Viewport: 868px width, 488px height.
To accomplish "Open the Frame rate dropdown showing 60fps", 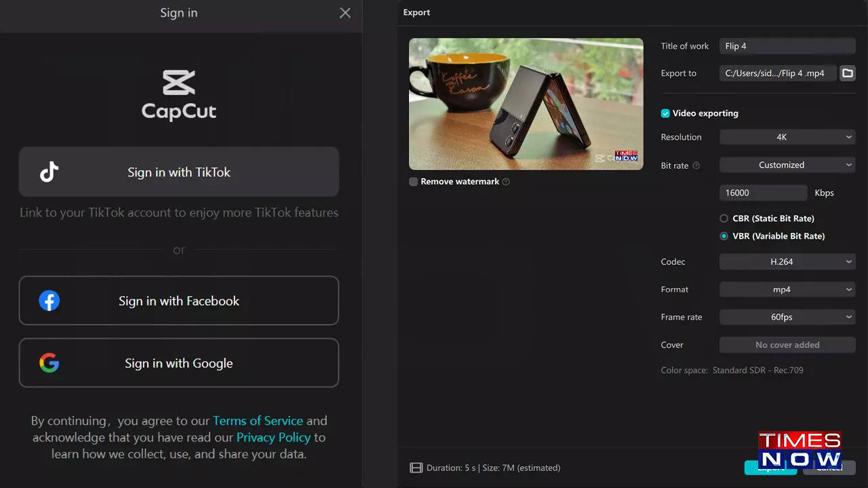I will coord(787,317).
